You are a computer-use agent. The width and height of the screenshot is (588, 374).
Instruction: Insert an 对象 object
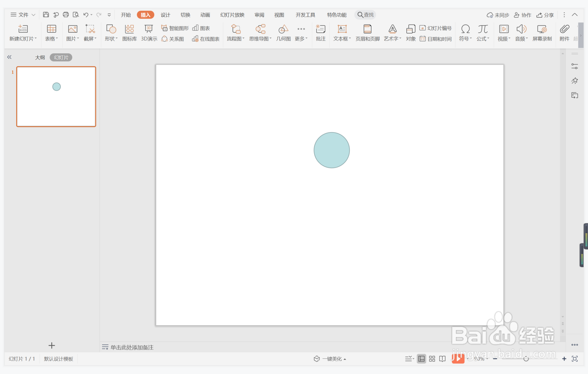point(411,33)
